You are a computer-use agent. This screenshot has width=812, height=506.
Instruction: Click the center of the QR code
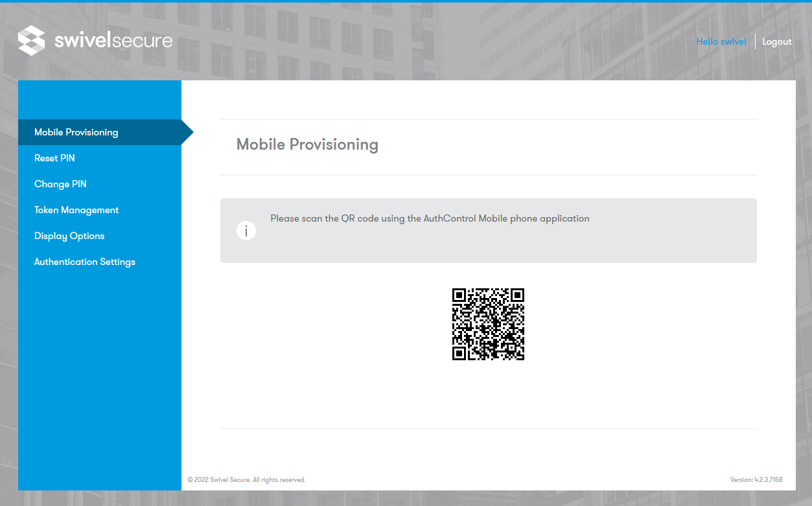point(489,324)
